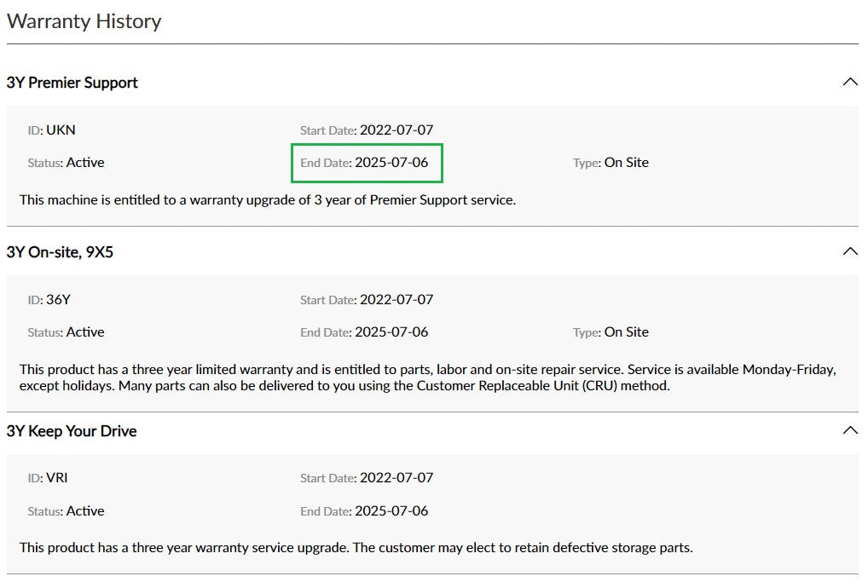Click the ID: UKN field
This screenshot has width=868, height=588.
point(51,130)
